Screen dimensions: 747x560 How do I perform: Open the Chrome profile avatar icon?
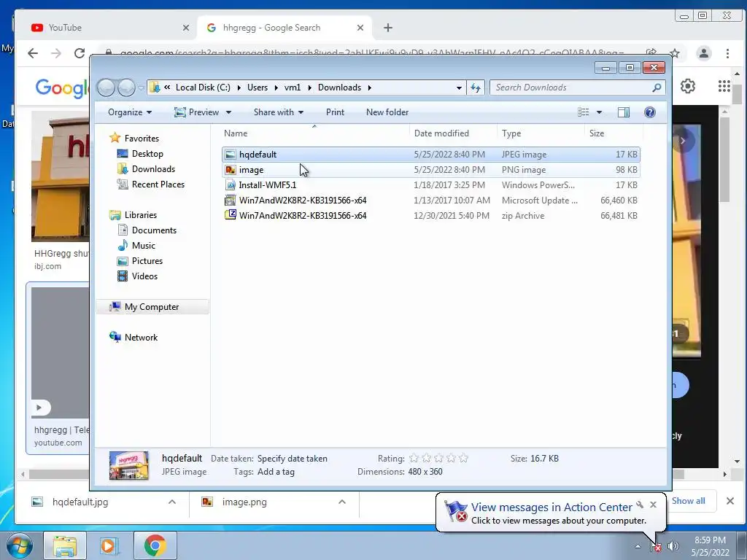704,53
